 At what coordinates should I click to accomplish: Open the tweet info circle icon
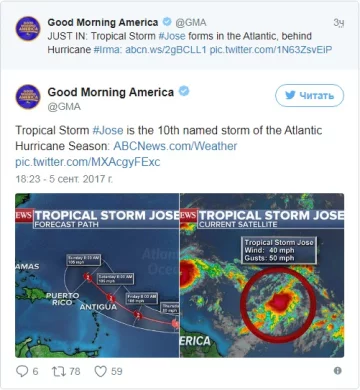(337, 371)
